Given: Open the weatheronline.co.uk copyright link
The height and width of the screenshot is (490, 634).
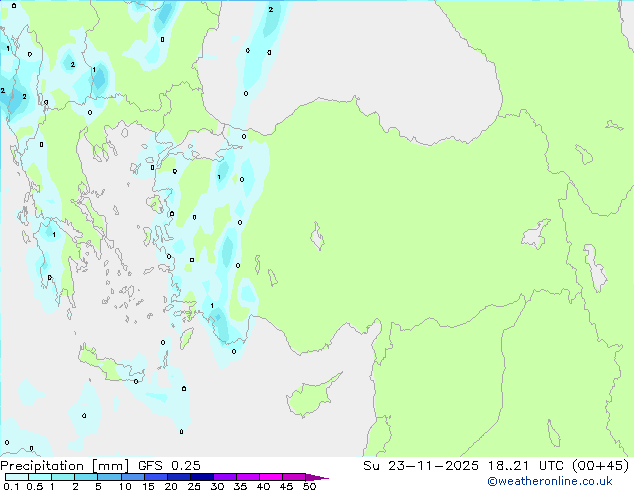Looking at the screenshot, I should (x=550, y=481).
